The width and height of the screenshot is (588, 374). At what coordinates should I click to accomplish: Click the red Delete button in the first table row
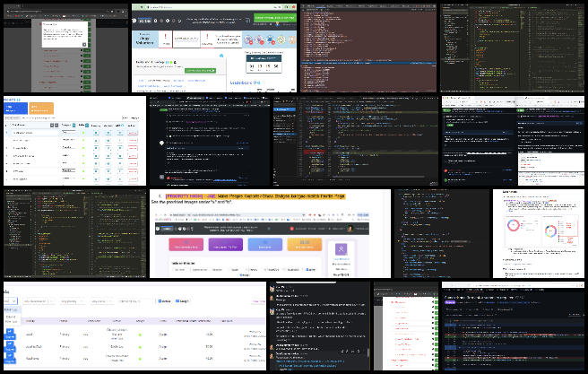tap(131, 132)
